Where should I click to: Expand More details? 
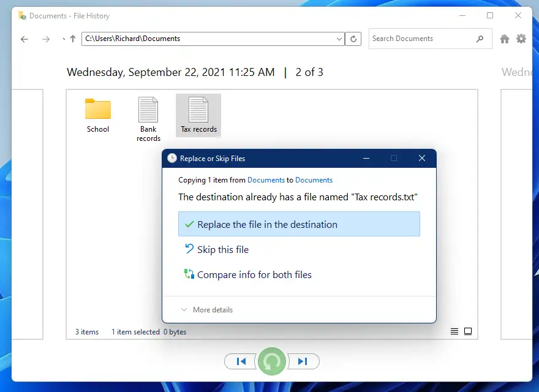coord(207,309)
